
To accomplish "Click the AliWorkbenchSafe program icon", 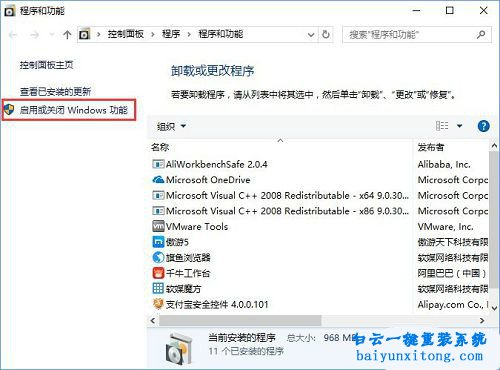I will (158, 164).
